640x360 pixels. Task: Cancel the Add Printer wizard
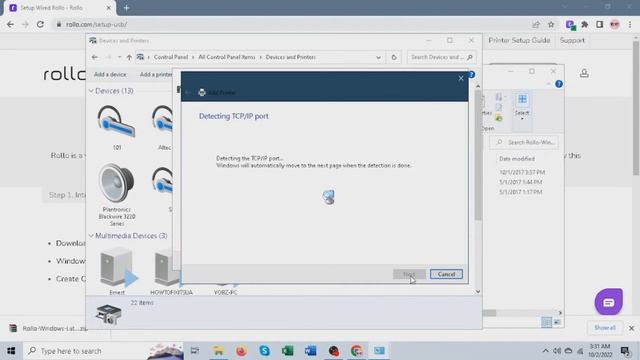[446, 274]
